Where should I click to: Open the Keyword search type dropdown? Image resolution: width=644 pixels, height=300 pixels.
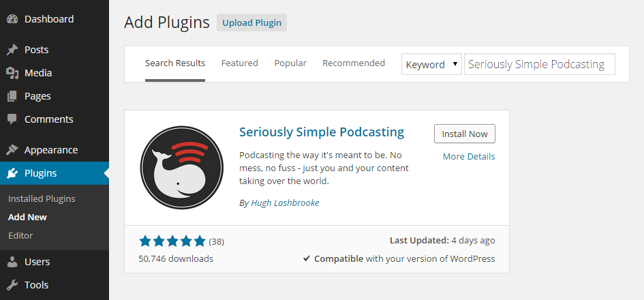[431, 65]
